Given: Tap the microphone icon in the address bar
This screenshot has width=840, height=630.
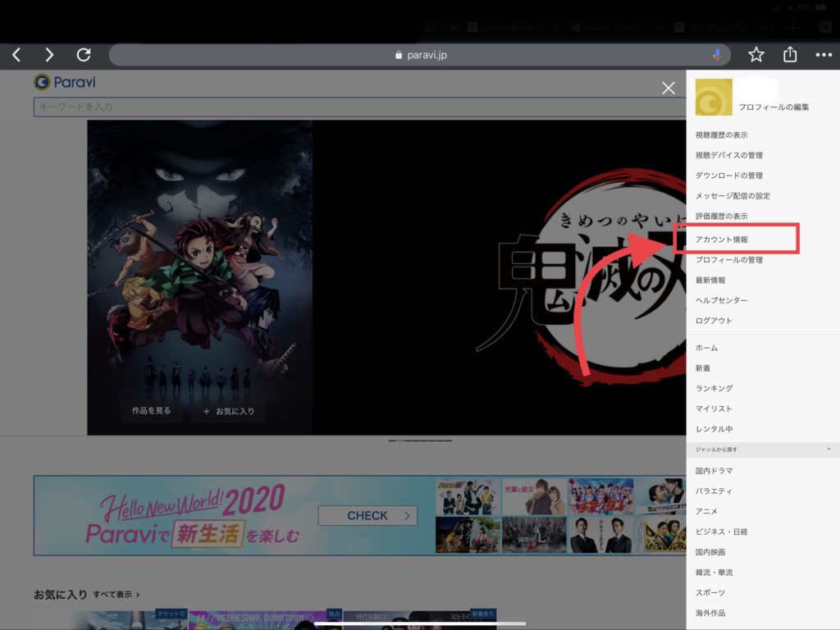Looking at the screenshot, I should tap(717, 55).
